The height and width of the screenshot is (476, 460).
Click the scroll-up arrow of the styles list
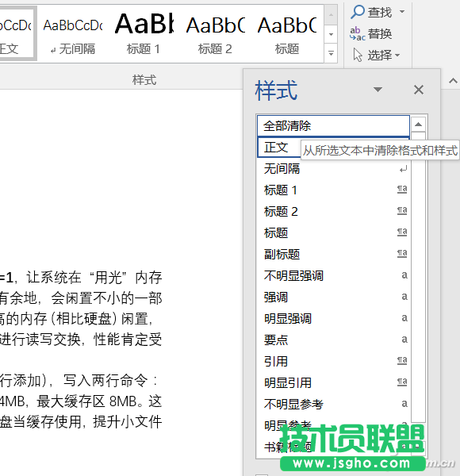[419, 125]
